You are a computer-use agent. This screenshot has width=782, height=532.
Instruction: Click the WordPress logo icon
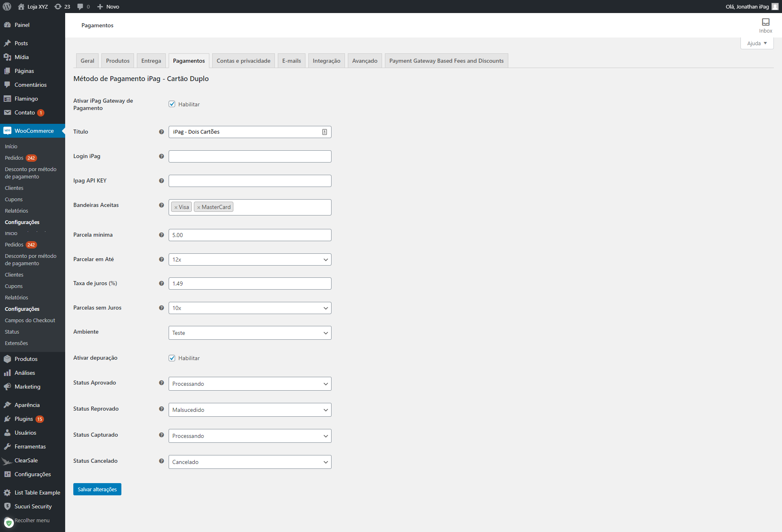pyautogui.click(x=7, y=7)
